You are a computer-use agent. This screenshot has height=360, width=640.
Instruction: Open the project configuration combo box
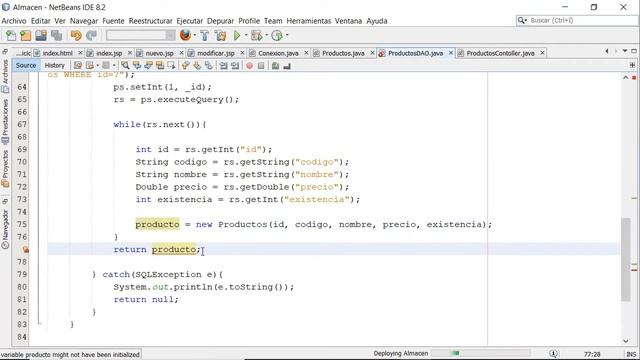140,36
